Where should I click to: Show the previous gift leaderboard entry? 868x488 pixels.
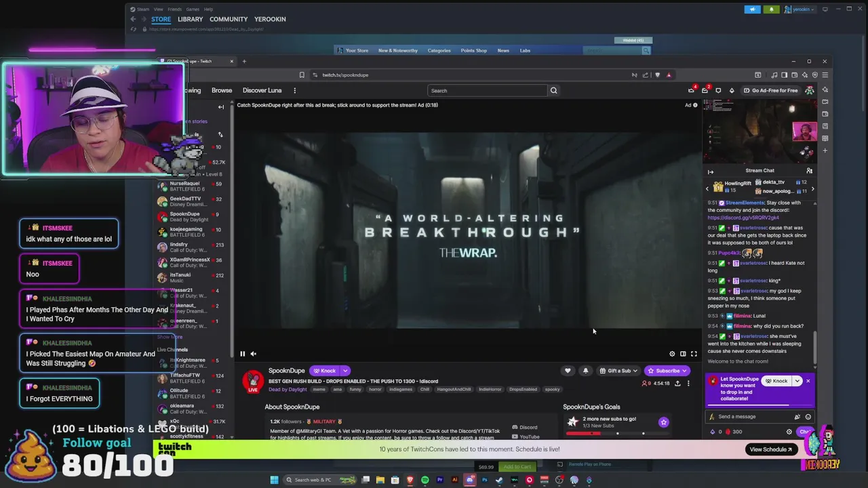coord(708,189)
